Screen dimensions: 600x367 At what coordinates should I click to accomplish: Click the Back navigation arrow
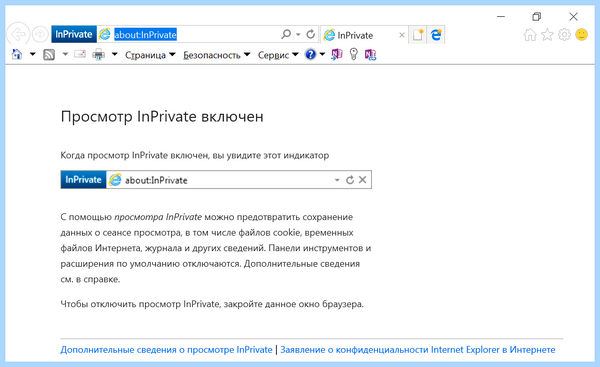point(18,34)
